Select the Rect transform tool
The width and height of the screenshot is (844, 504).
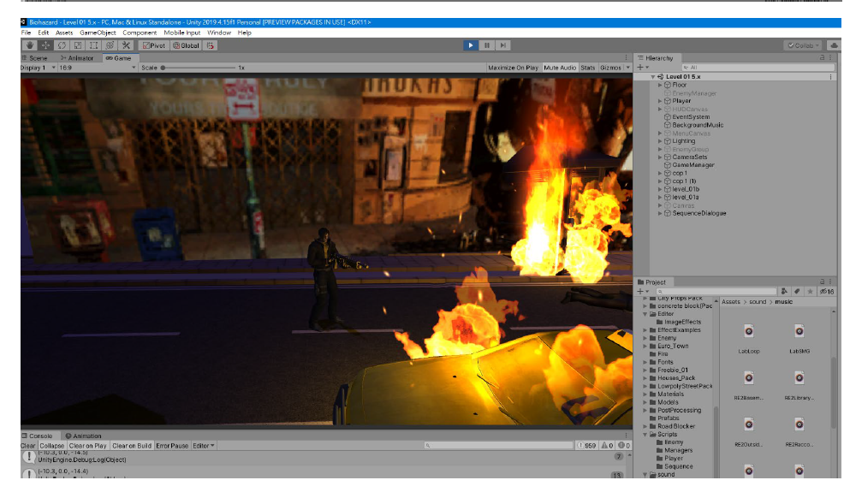pos(93,45)
